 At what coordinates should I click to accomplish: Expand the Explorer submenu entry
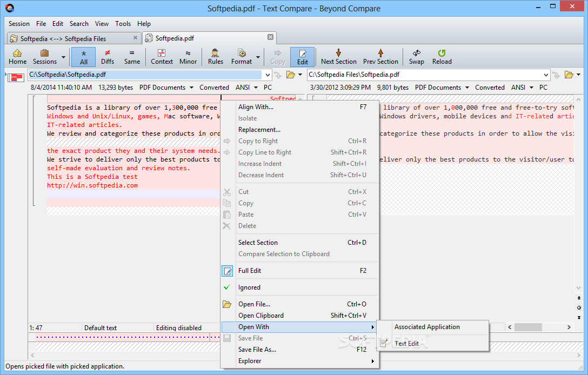299,361
